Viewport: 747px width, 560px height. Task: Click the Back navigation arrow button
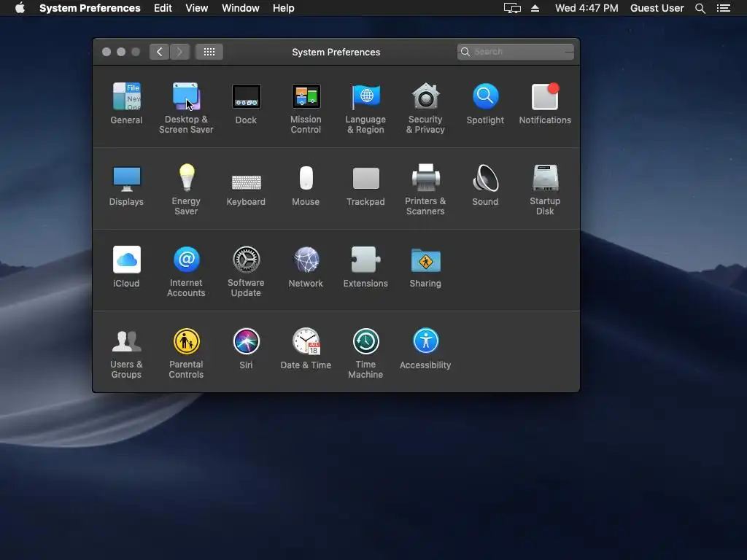point(159,52)
